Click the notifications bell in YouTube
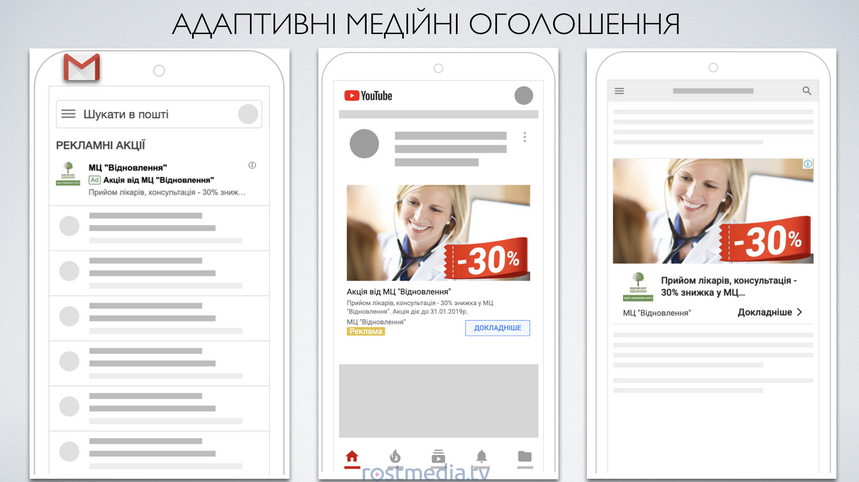Screen dimensions: 859x482 (481, 457)
